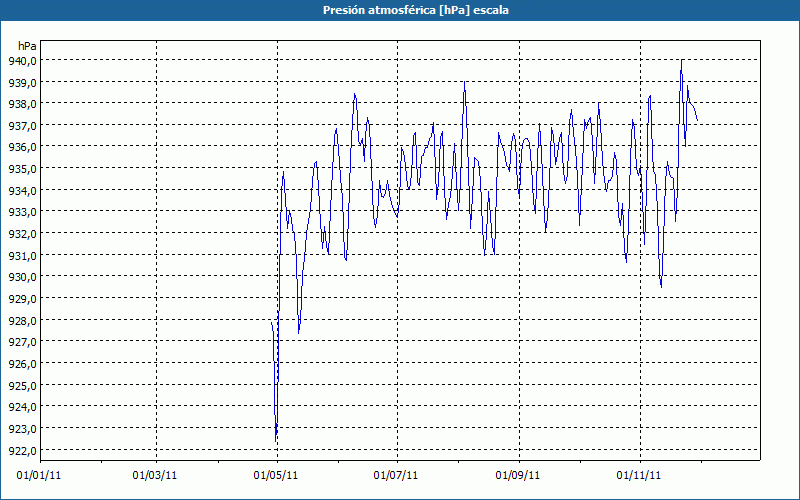Click the 01/01/11 date label
This screenshot has height=500, width=800.
coord(39,476)
